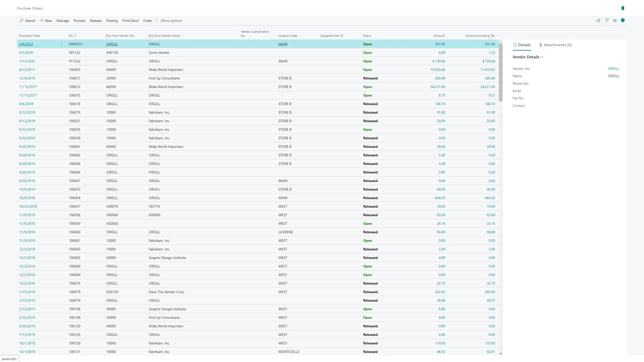Viewport: 644px width, 362px height.
Task: Click the paperclip Attachments (0) tab
Action: point(555,45)
